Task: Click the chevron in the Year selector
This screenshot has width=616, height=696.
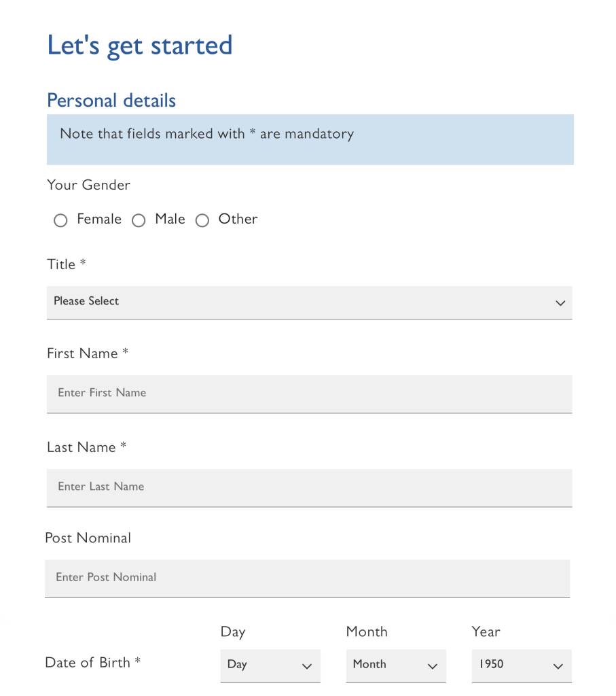Action: [558, 667]
